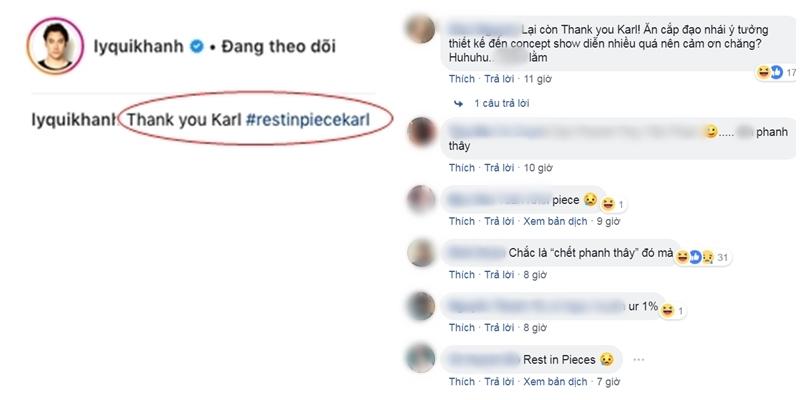The width and height of the screenshot is (800, 400).
Task: Click the blue verified badge
Action: [x=196, y=46]
